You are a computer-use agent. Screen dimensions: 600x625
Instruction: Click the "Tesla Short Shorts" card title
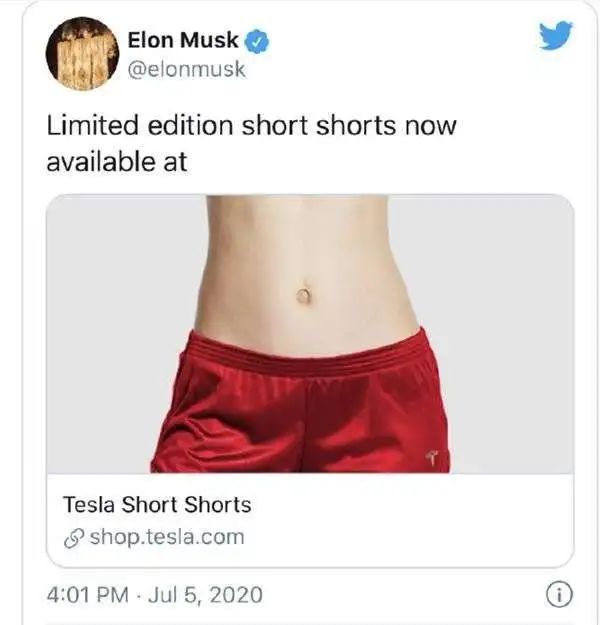(157, 504)
